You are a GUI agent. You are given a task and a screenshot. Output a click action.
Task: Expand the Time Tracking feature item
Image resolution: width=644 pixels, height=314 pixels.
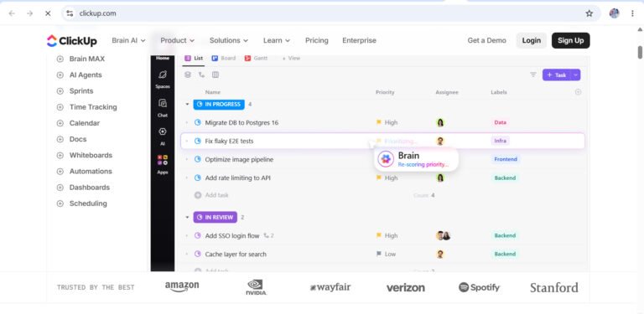(60, 107)
